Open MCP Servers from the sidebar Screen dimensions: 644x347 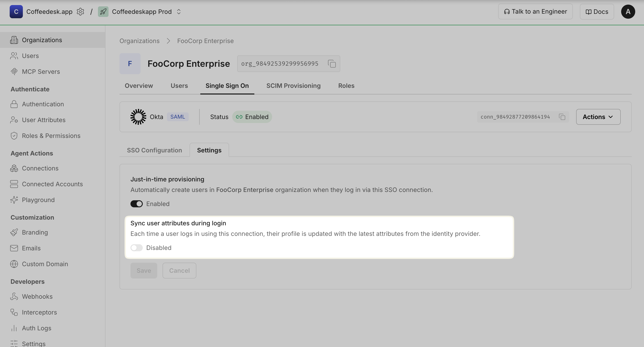point(41,72)
